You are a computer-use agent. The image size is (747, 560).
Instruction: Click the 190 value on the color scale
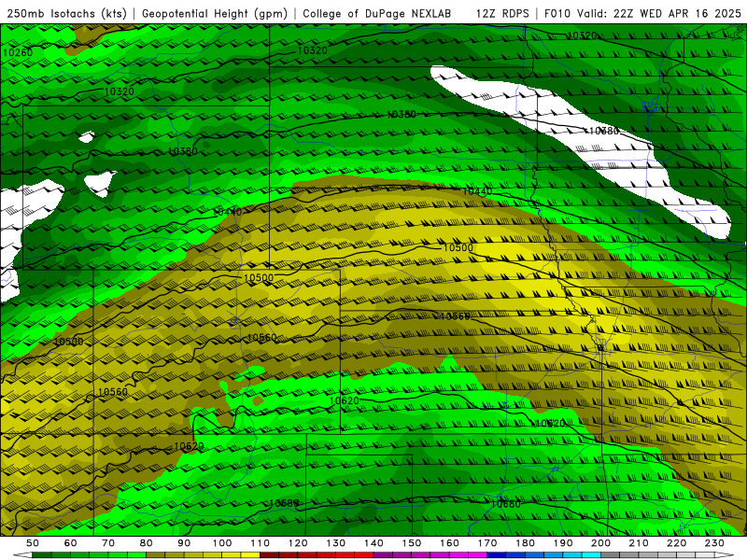tap(563, 543)
